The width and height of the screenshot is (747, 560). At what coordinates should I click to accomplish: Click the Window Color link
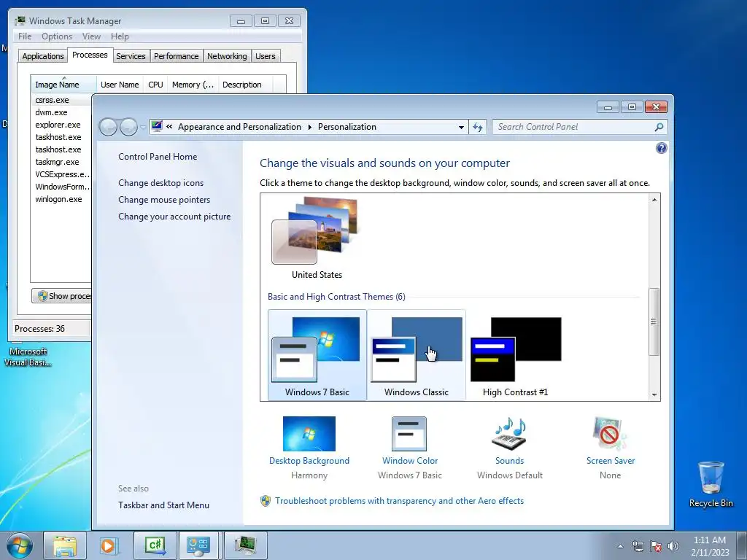pyautogui.click(x=410, y=461)
